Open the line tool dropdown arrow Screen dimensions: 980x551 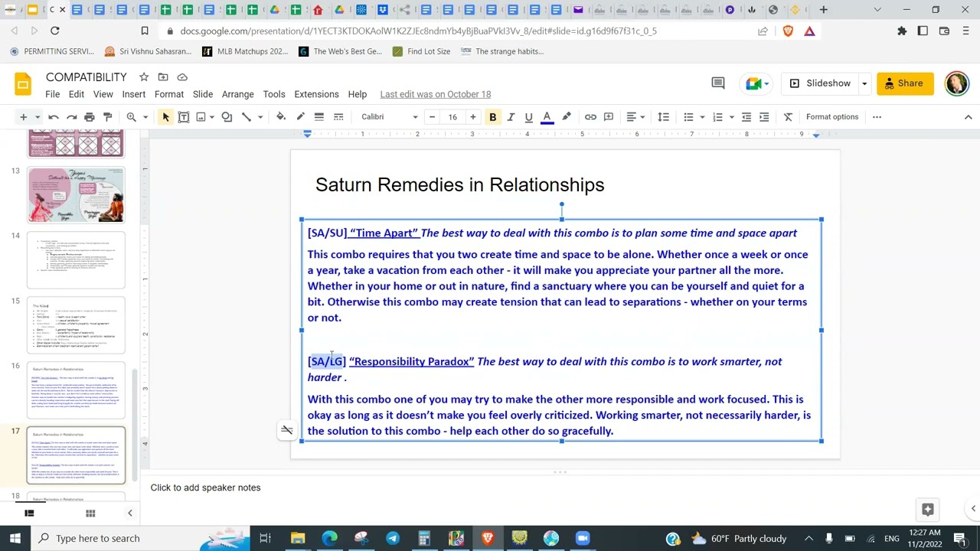pyautogui.click(x=260, y=117)
